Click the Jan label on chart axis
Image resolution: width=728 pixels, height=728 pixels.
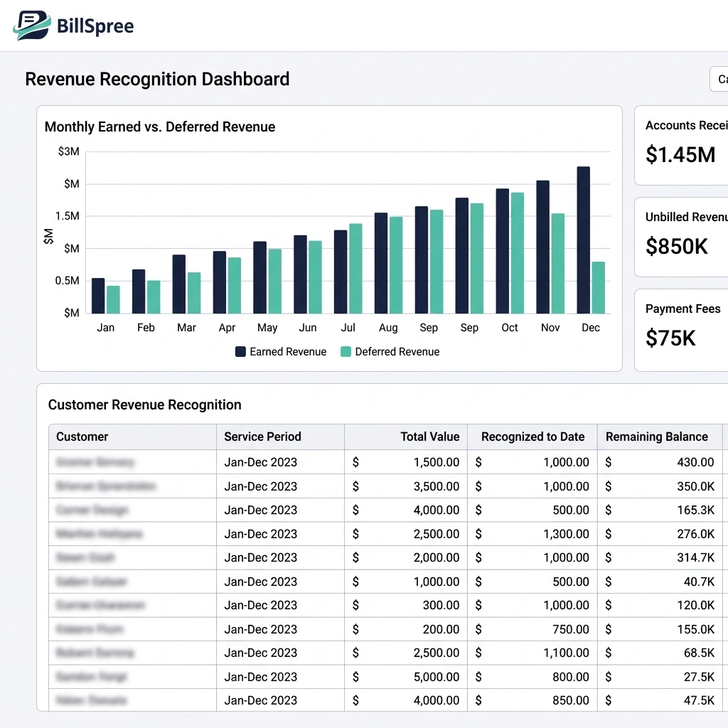[x=105, y=327]
